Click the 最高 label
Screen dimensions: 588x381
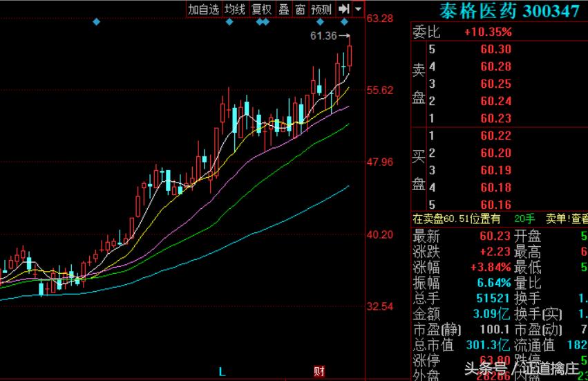(x=528, y=252)
